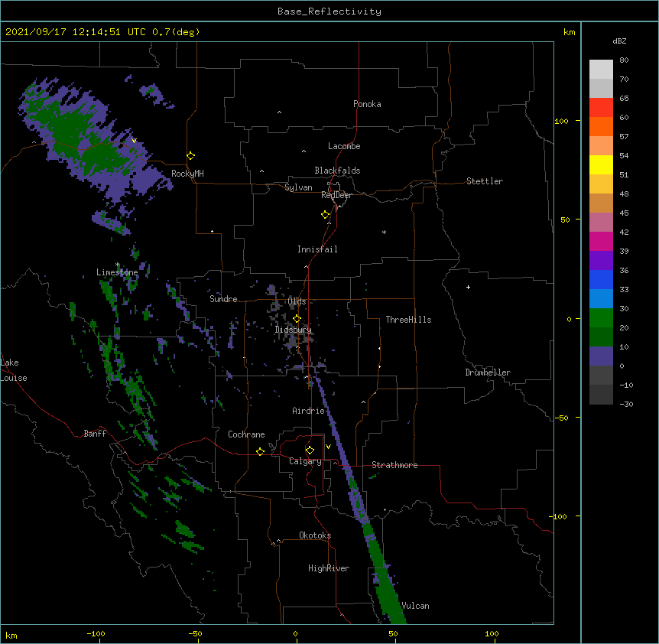Click the Banff label
Screen dimensions: 659x644
[x=95, y=434]
